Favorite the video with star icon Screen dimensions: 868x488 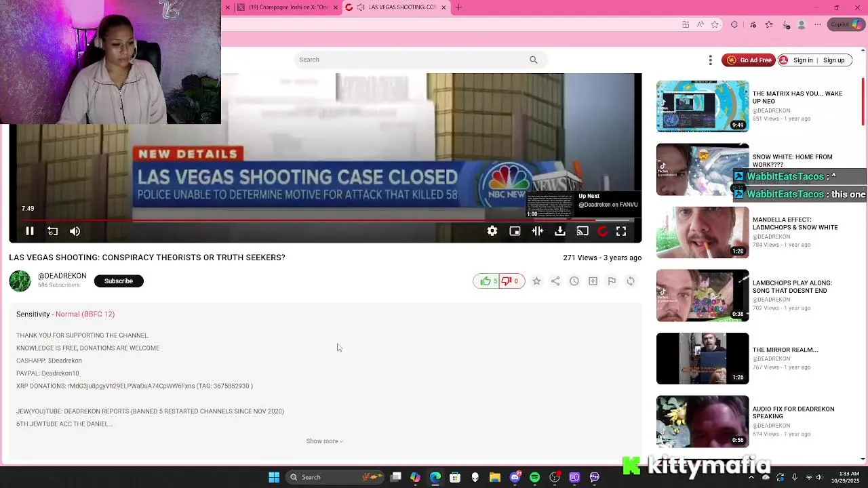pos(536,281)
